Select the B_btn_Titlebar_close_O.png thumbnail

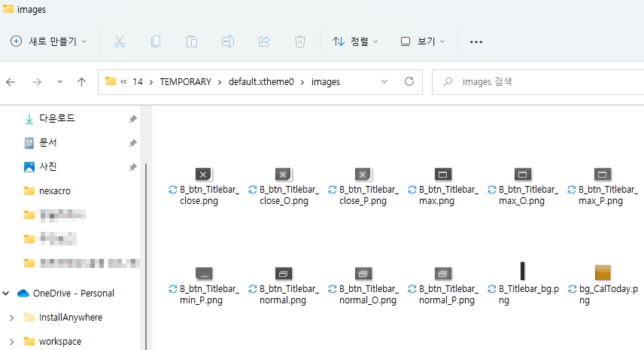[x=283, y=174]
